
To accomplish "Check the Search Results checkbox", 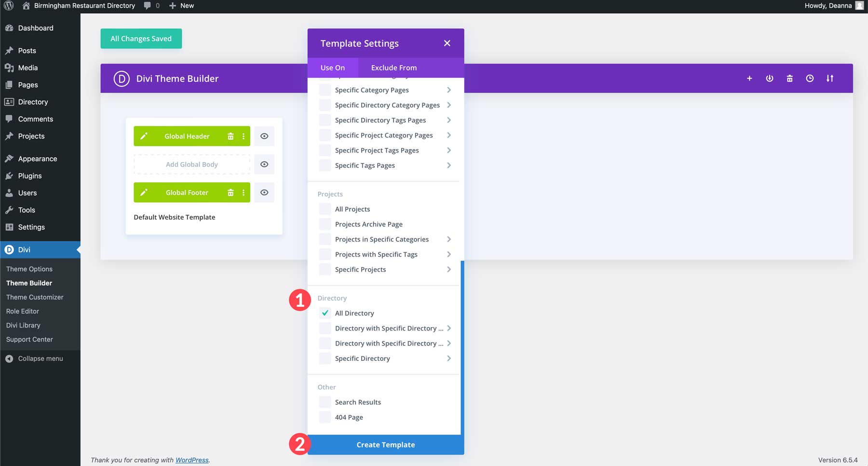I will pos(325,401).
